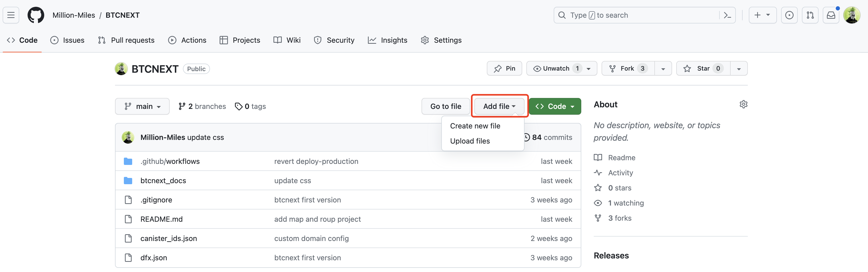This screenshot has width=868, height=272.
Task: Open the btcnext_docs folder
Action: (163, 181)
